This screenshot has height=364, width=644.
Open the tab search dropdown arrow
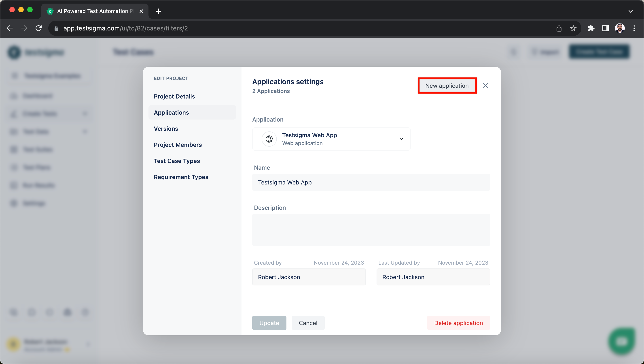click(631, 11)
